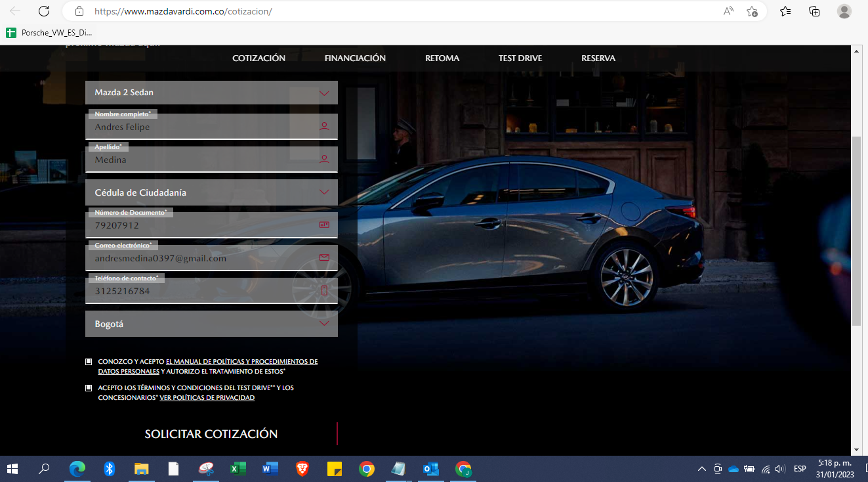Open Snipping Tool in taskbar
Screen dimensions: 868x482
click(x=206, y=469)
